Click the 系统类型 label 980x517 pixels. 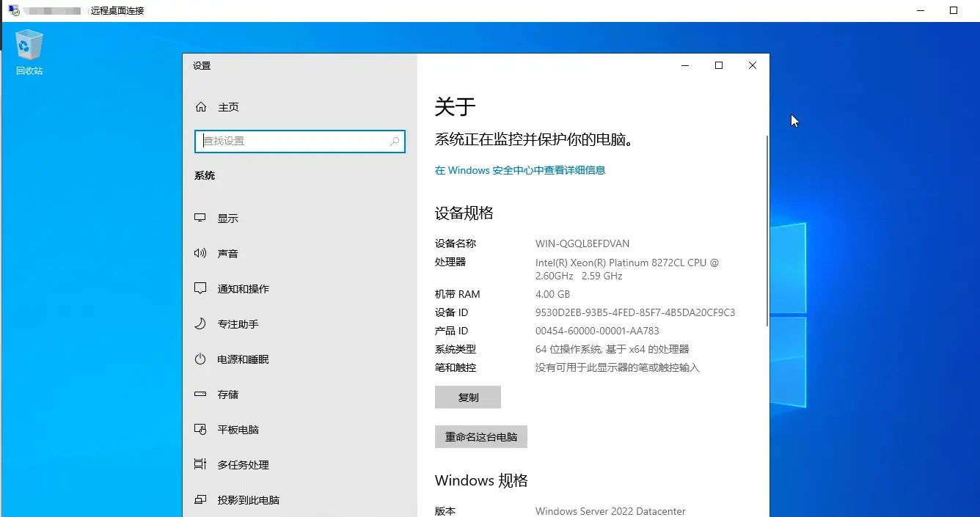click(x=456, y=349)
